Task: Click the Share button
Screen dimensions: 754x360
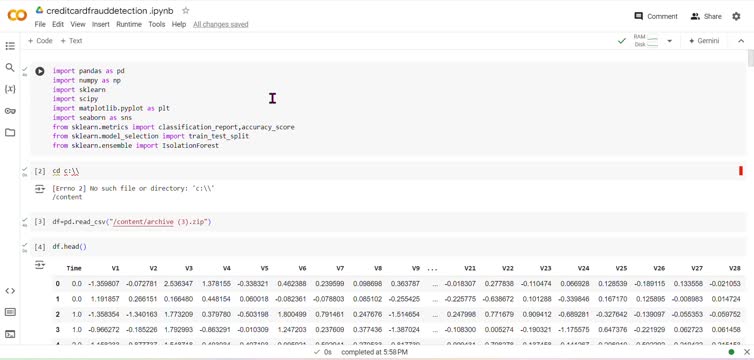Action: tap(706, 16)
